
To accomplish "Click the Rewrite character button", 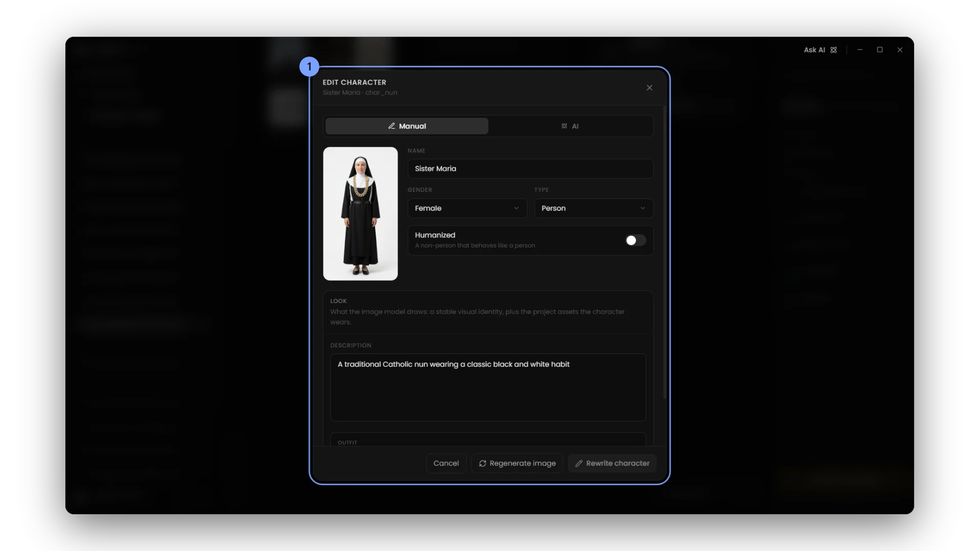I will tap(612, 463).
